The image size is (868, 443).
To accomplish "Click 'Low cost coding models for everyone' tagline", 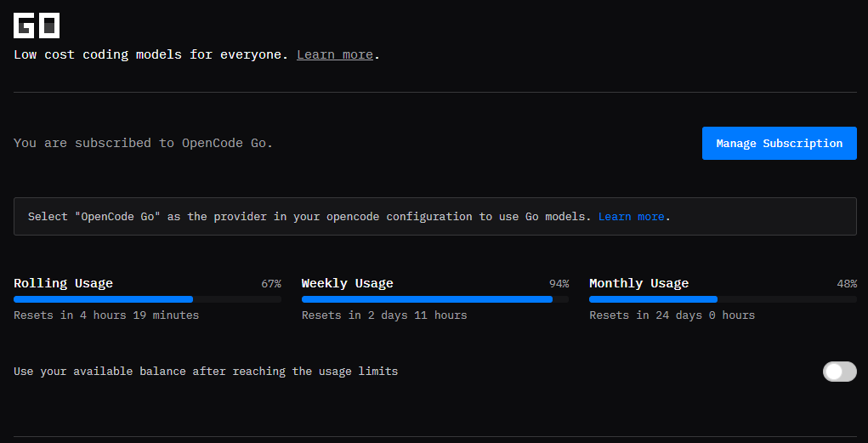I will click(x=150, y=54).
